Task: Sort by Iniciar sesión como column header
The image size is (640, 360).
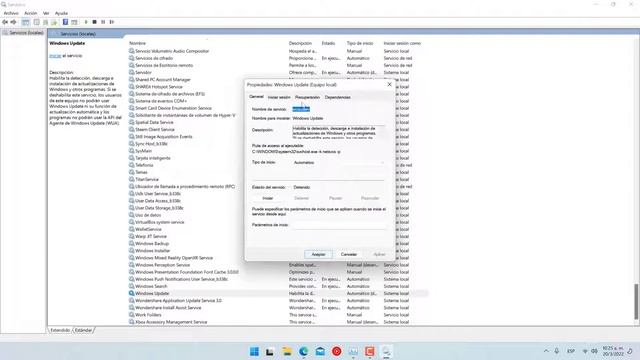Action: [x=402, y=43]
